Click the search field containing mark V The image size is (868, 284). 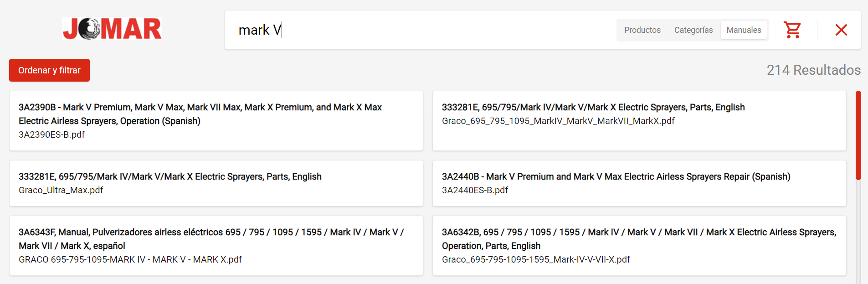[419, 30]
